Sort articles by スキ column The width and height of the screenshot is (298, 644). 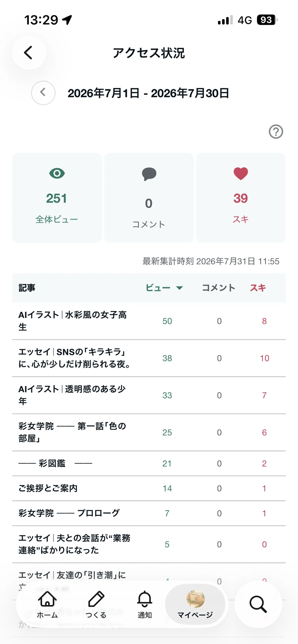point(258,288)
